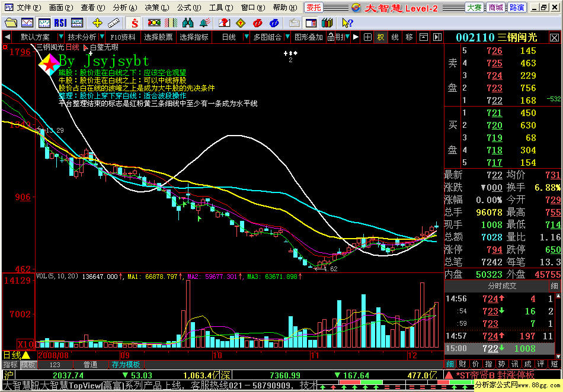Open the 日线 period dropdown arrow

[247, 37]
